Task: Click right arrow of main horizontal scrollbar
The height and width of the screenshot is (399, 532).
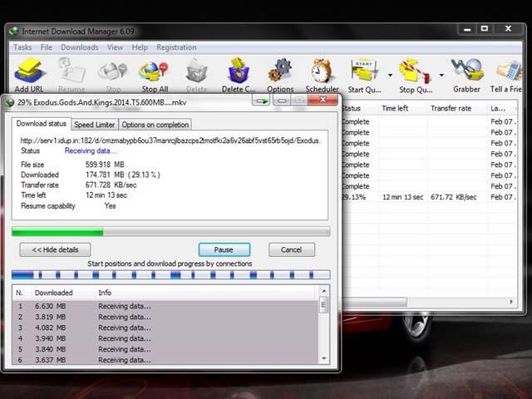Action: pyautogui.click(x=511, y=301)
